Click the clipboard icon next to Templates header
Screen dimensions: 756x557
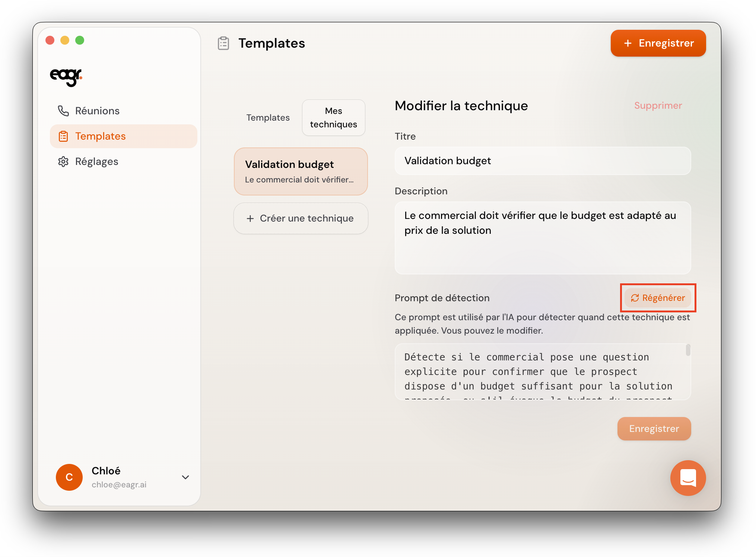point(223,43)
